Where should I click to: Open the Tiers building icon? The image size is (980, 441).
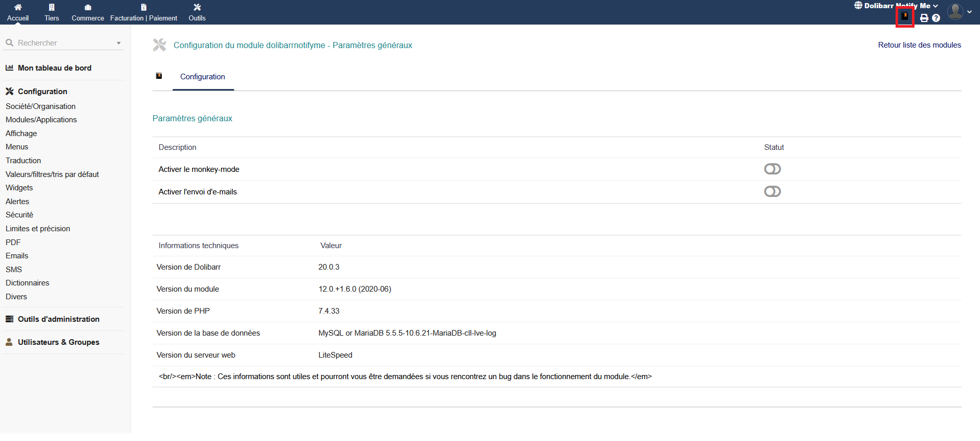click(x=52, y=7)
